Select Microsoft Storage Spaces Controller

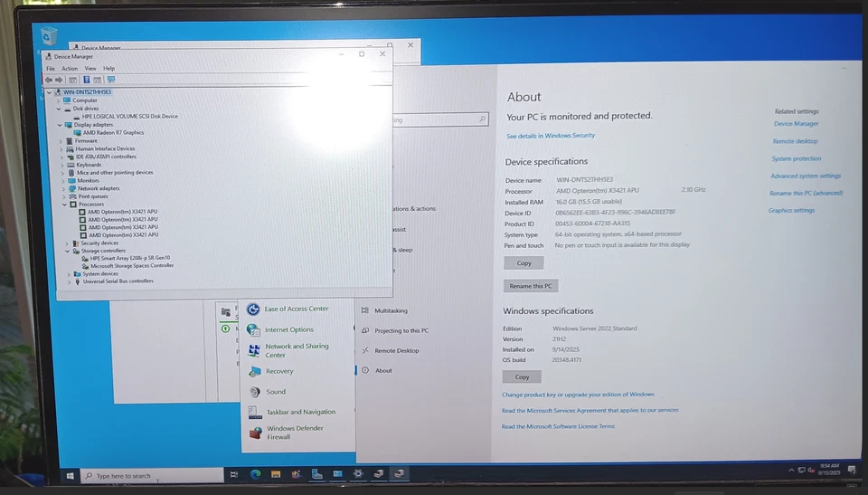(x=132, y=266)
